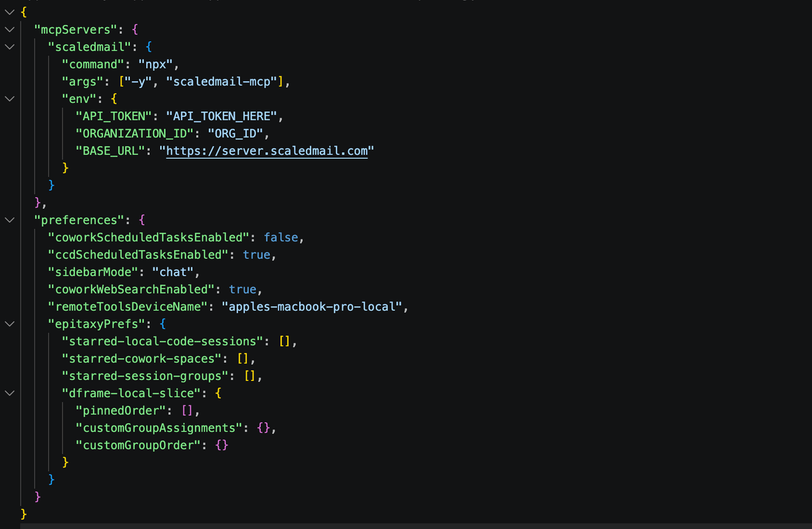Image resolution: width=812 pixels, height=529 pixels.
Task: Click the "starred-session-groups" key
Action: pos(145,376)
